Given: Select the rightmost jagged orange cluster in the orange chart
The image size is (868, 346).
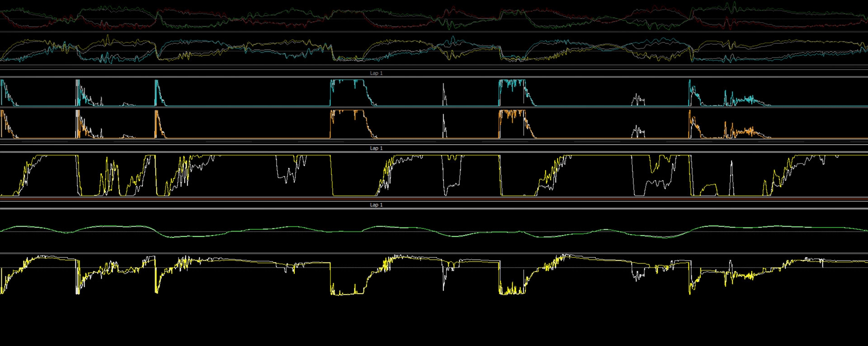Looking at the screenshot, I should point(741,132).
